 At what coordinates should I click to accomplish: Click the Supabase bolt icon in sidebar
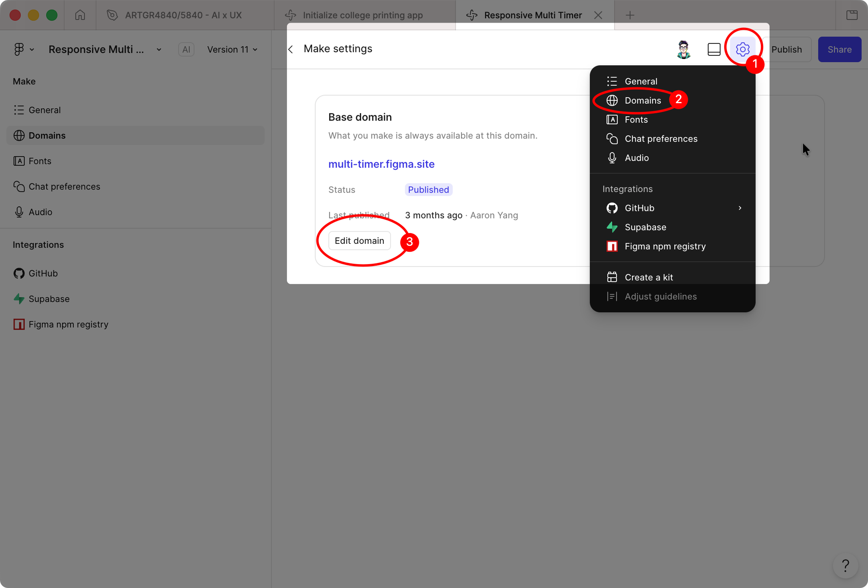19,299
